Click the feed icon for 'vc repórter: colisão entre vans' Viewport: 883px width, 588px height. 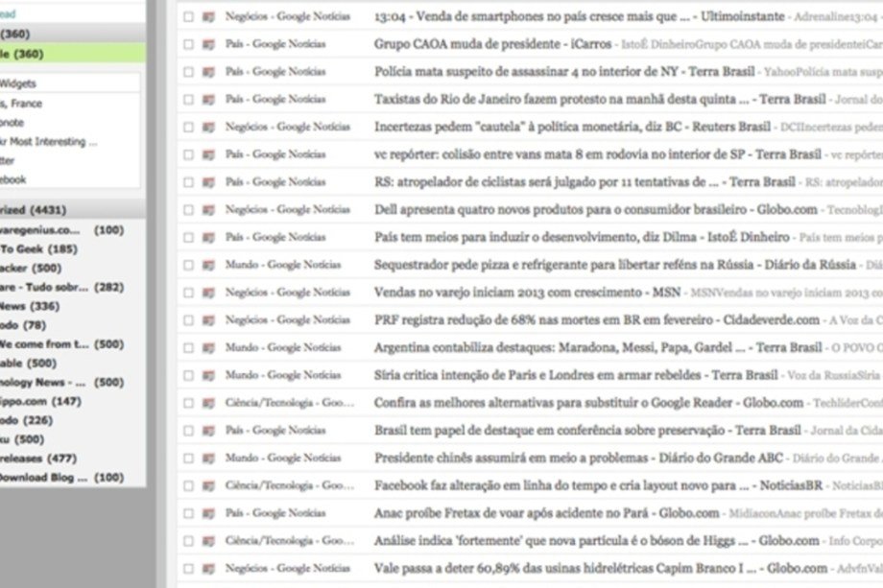click(x=208, y=154)
